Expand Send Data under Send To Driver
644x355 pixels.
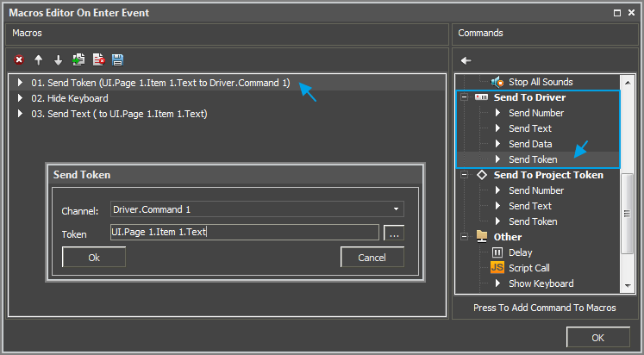click(x=497, y=144)
